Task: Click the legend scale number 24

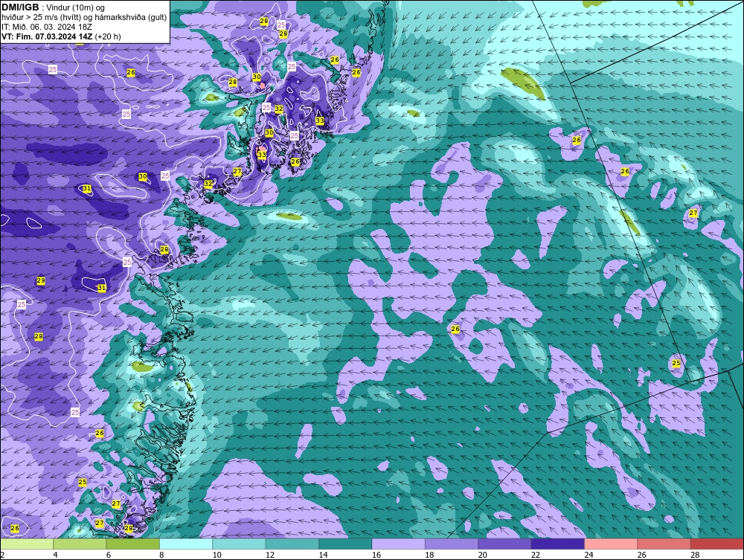Action: point(589,555)
